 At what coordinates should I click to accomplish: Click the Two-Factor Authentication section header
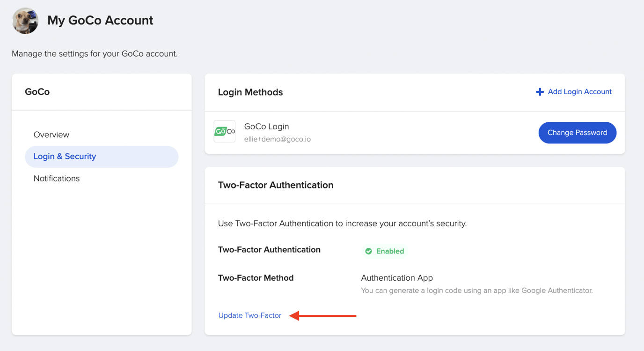(x=276, y=185)
